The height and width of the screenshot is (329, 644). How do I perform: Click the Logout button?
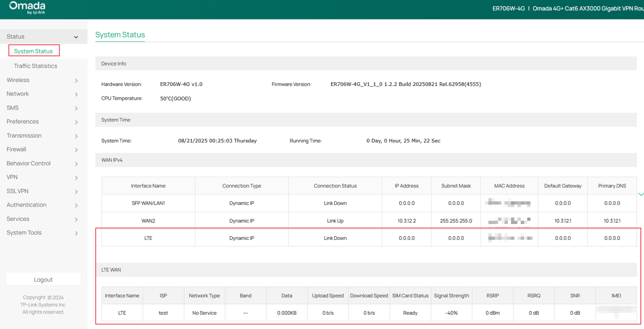[x=43, y=279]
